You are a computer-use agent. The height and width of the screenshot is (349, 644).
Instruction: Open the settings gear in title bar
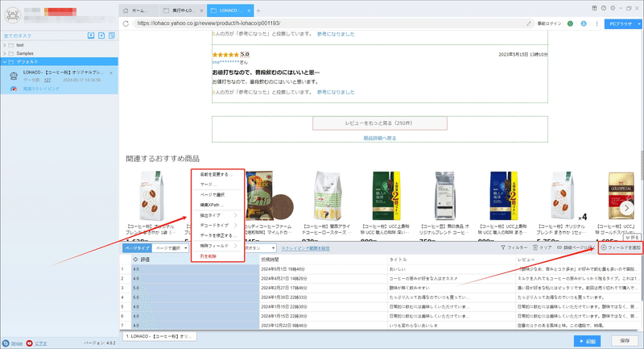coord(613,8)
